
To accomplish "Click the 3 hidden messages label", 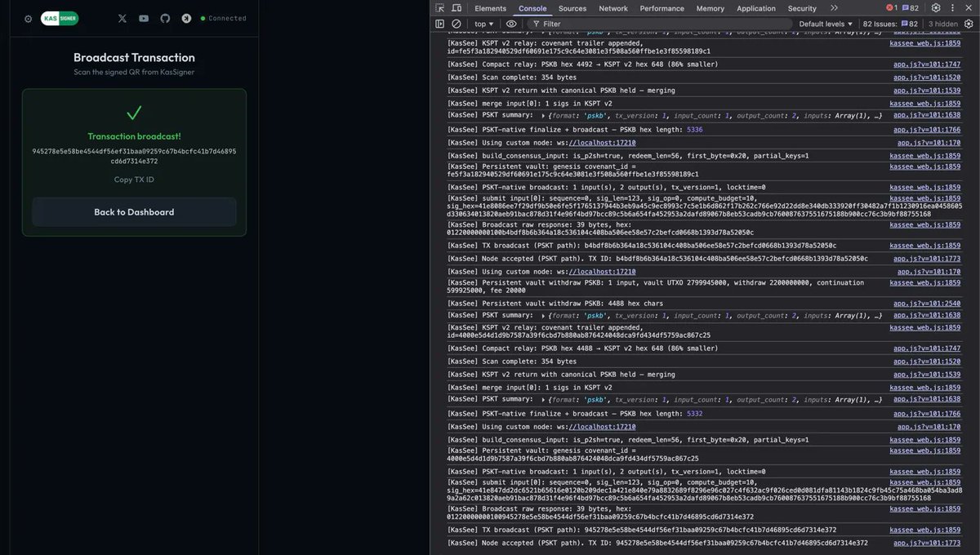I will click(x=942, y=24).
